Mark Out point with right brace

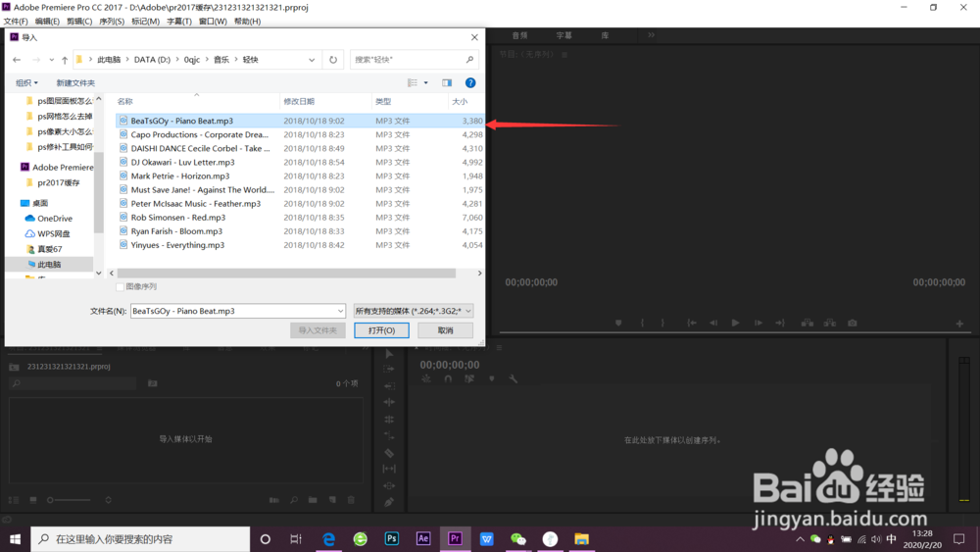point(662,323)
